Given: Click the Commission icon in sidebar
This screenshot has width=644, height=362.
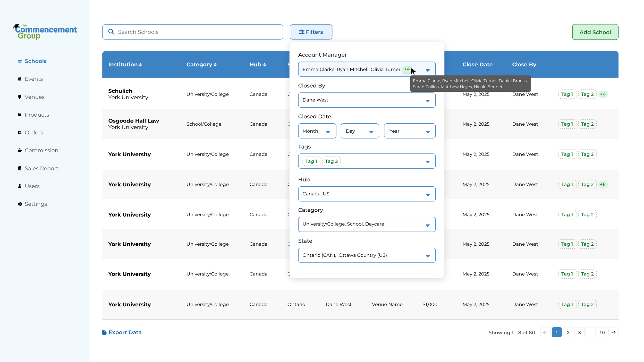Looking at the screenshot, I should click(x=20, y=150).
